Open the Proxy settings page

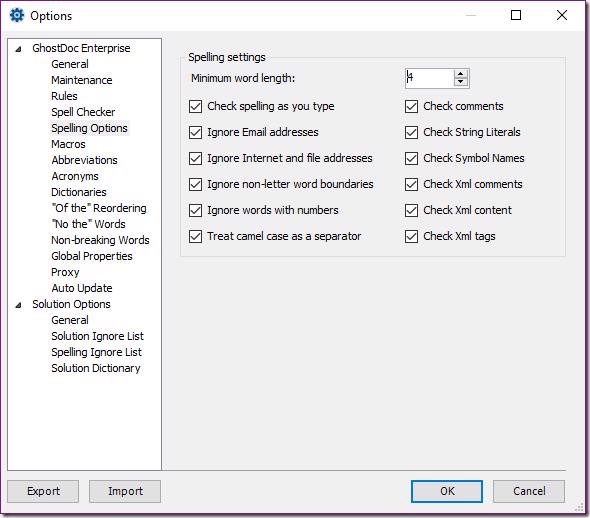coord(65,272)
